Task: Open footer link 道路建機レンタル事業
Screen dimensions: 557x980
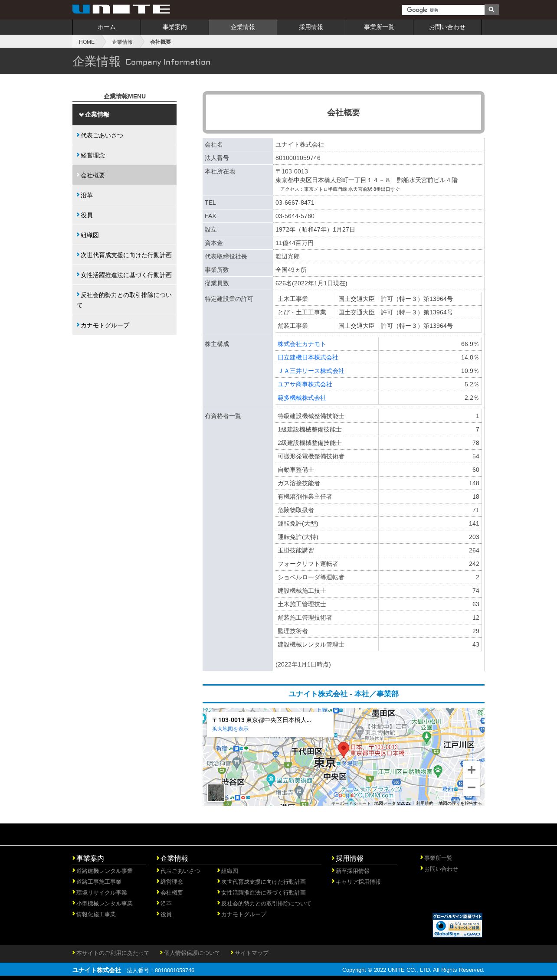Action: point(105,871)
